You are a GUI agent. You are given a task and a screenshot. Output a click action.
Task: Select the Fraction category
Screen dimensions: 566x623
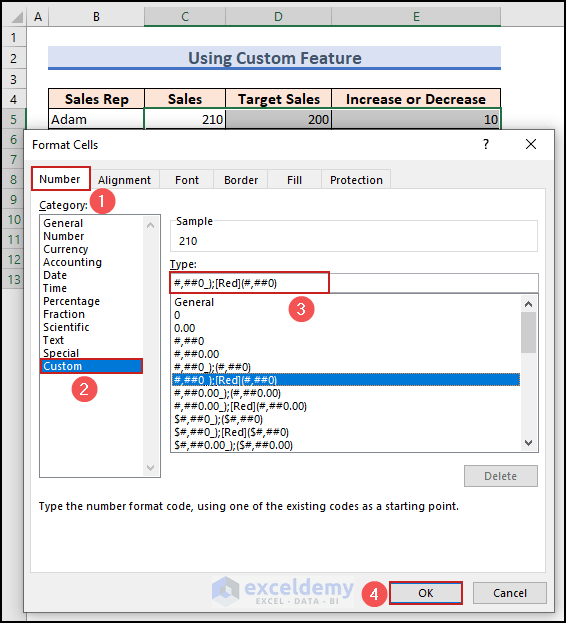click(x=91, y=314)
